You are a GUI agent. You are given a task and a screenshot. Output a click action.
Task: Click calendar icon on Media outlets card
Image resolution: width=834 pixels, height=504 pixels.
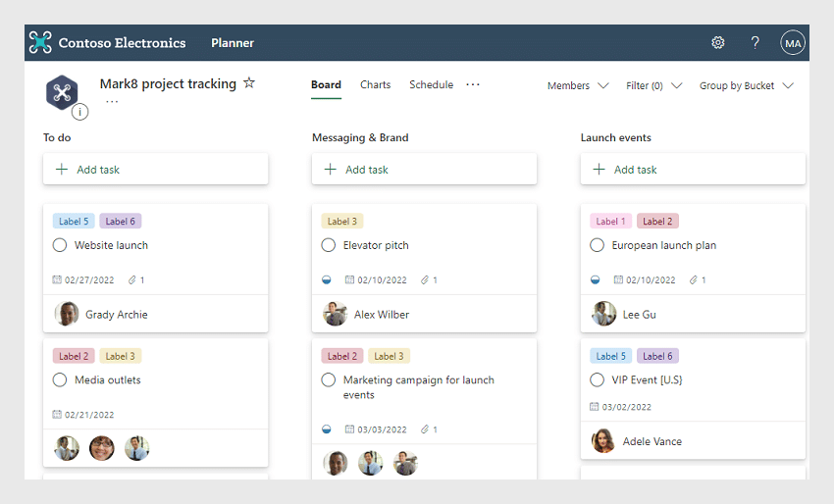coord(57,414)
